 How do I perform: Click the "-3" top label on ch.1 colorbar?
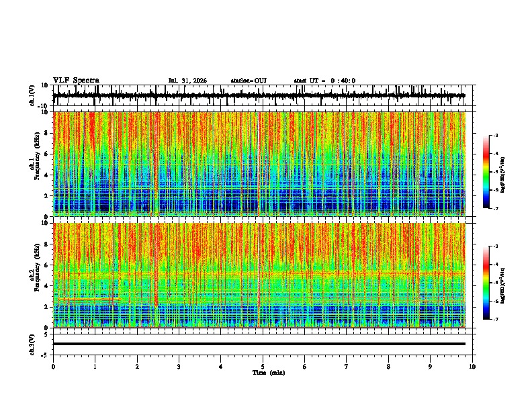click(496, 136)
